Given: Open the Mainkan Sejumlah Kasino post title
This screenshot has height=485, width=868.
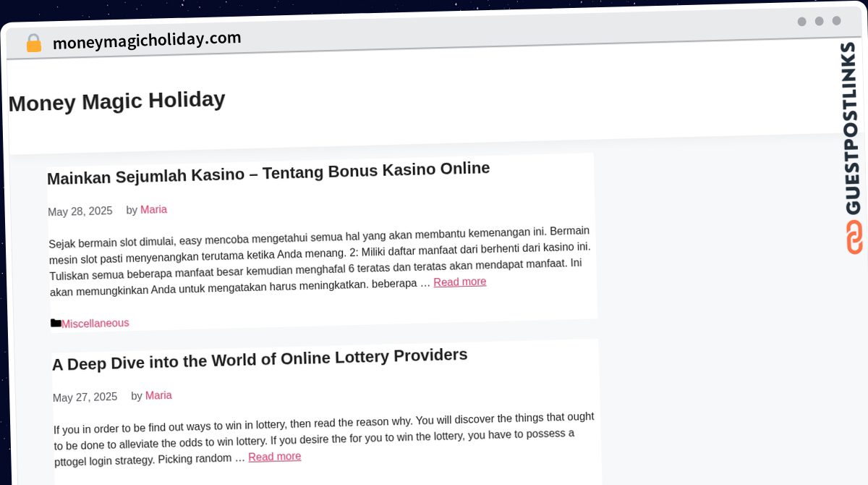Looking at the screenshot, I should coord(268,172).
